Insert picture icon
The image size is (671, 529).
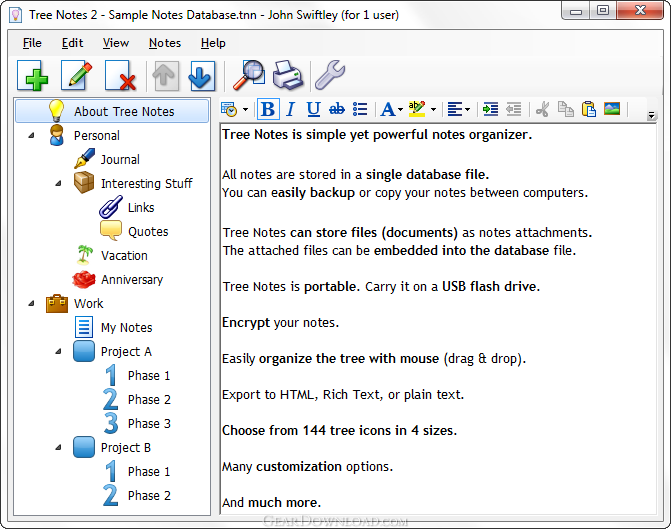[612, 109]
